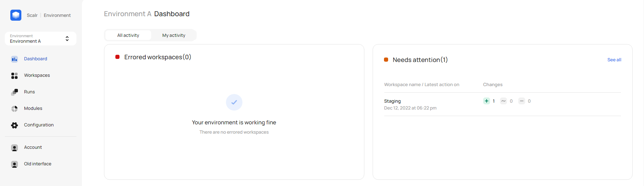Click the Modules icon in sidebar

coord(14,109)
